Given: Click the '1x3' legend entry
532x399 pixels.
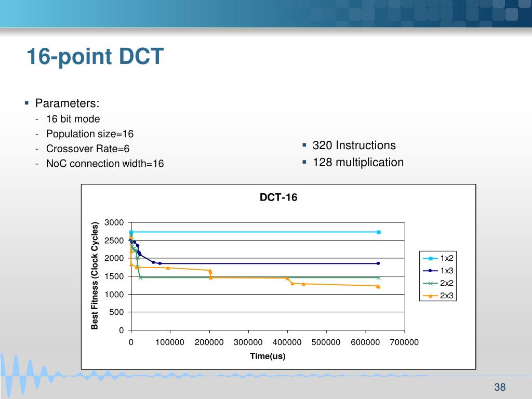Looking at the screenshot, I should (x=438, y=270).
